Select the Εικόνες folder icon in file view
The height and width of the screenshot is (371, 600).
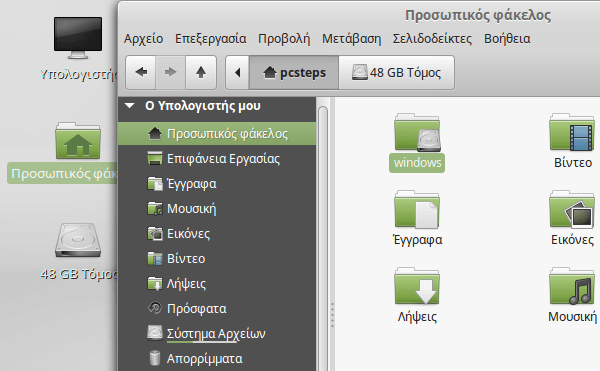click(x=572, y=210)
